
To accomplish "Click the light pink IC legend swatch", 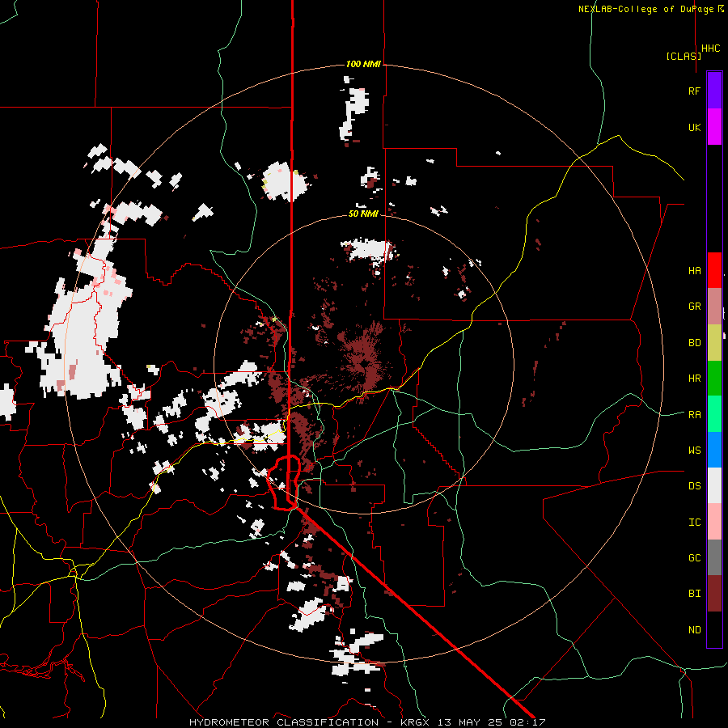I will pyautogui.click(x=714, y=522).
